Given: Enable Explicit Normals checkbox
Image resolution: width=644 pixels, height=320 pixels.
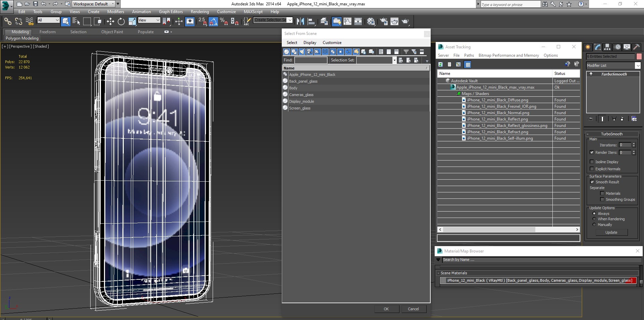Looking at the screenshot, I should 592,169.
